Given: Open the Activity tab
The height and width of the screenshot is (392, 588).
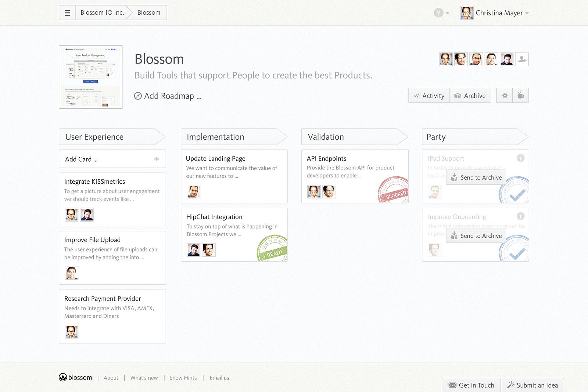Looking at the screenshot, I should coord(429,96).
